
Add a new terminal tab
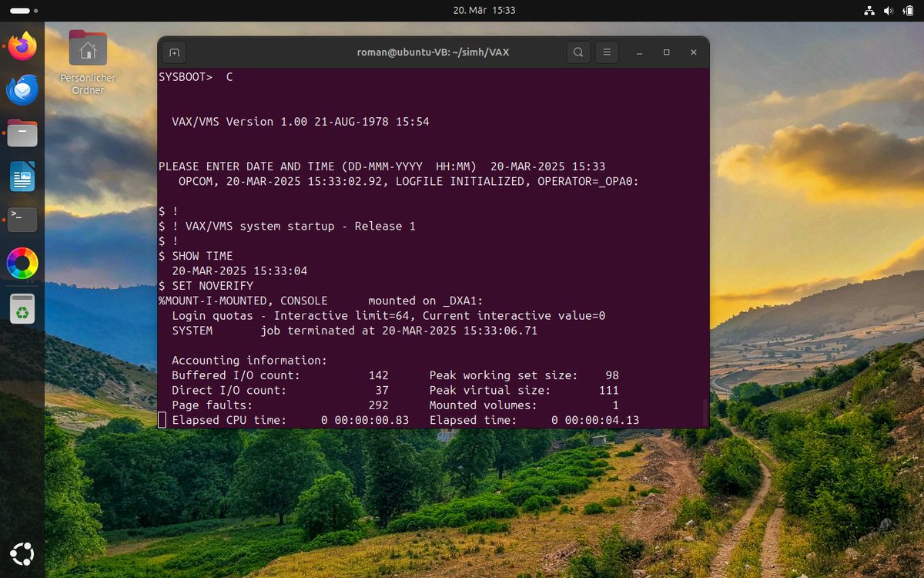(174, 52)
